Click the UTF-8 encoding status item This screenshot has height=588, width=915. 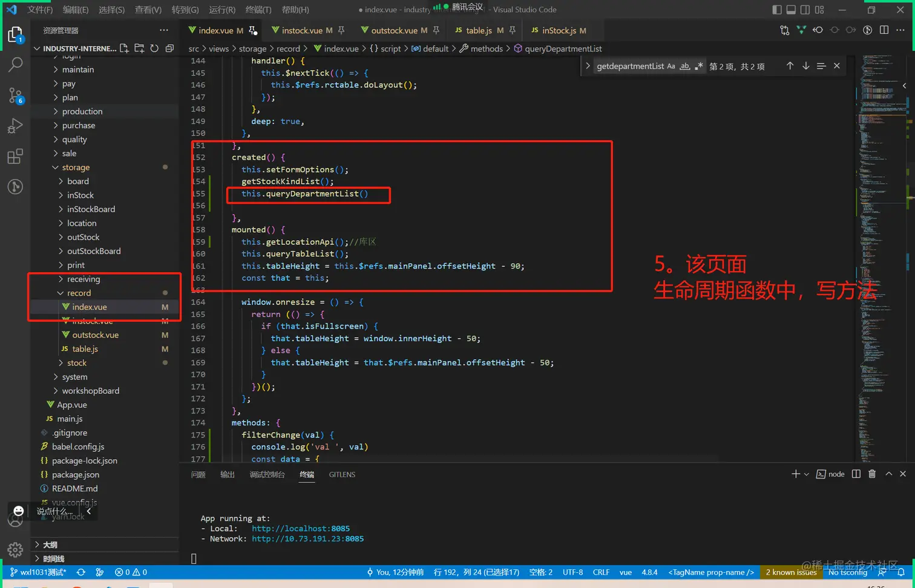tap(572, 572)
